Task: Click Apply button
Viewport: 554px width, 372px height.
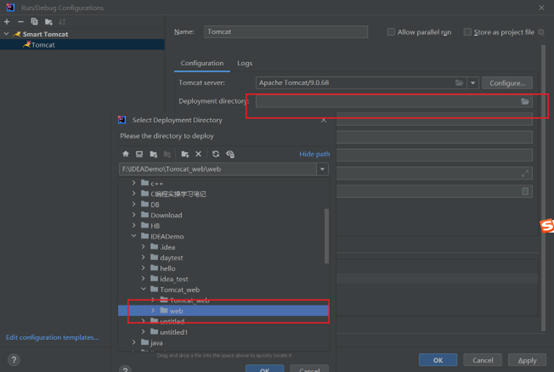Action: point(527,360)
